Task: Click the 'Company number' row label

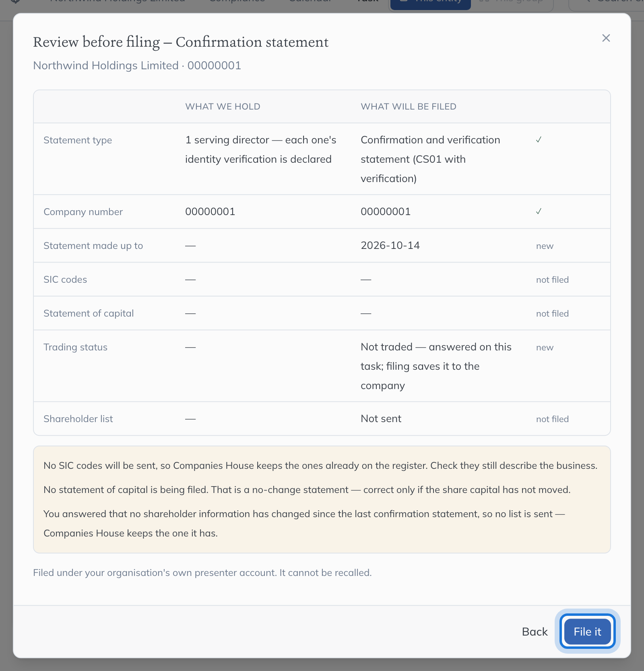Action: [83, 212]
